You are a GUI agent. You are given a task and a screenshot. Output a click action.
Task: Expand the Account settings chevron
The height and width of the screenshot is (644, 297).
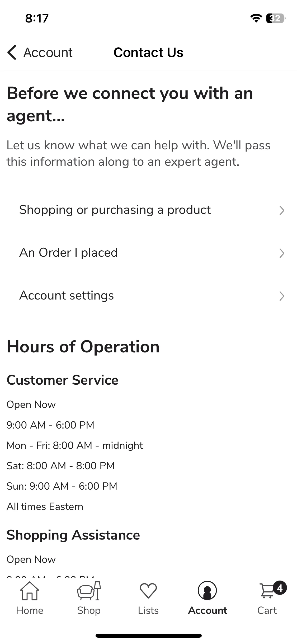click(x=282, y=296)
